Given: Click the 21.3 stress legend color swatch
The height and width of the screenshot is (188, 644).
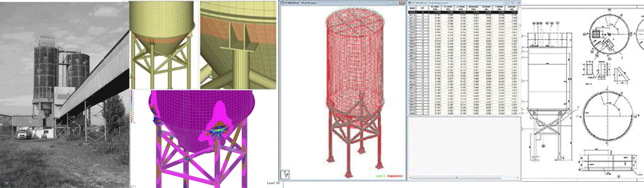Looking at the screenshot, I should [131, 91].
